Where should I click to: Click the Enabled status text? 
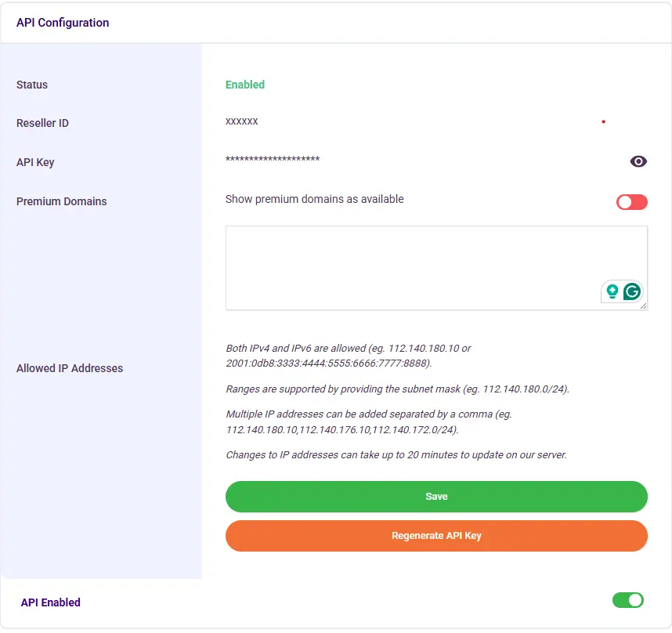[245, 84]
